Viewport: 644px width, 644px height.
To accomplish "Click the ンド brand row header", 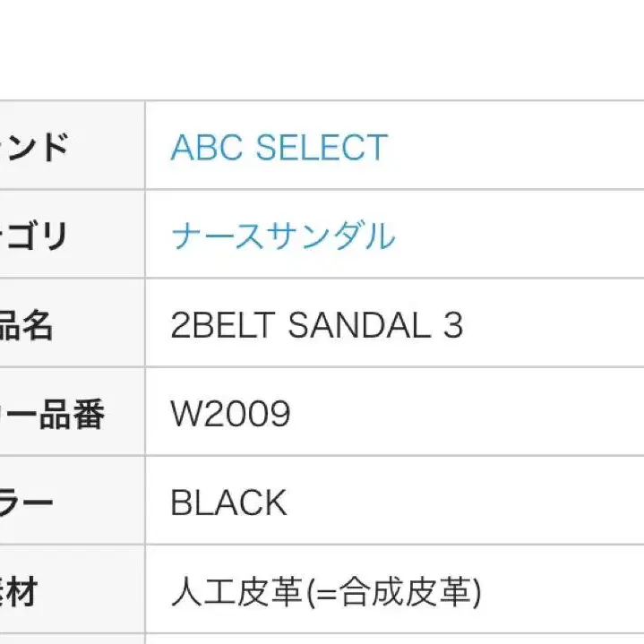I will point(36,148).
